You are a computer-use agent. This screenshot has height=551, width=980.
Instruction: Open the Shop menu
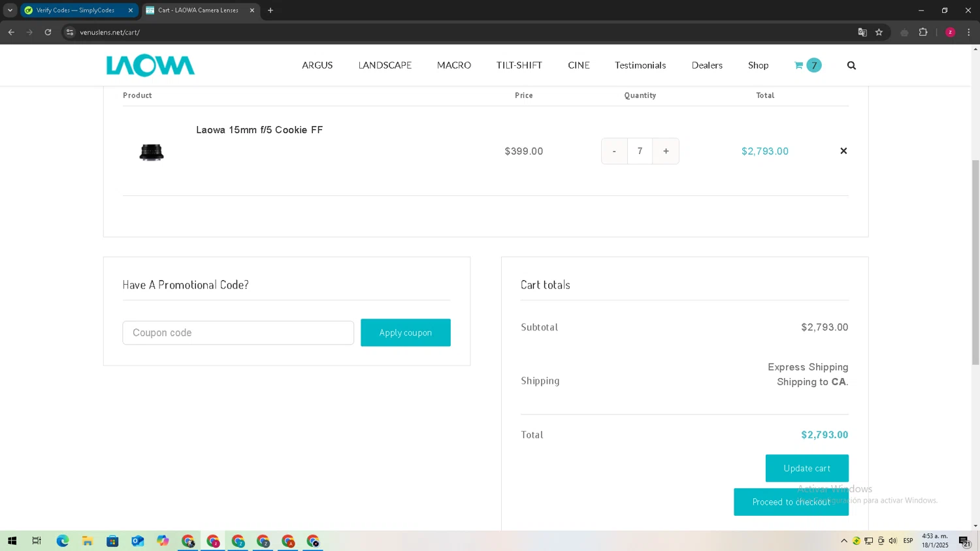point(759,65)
